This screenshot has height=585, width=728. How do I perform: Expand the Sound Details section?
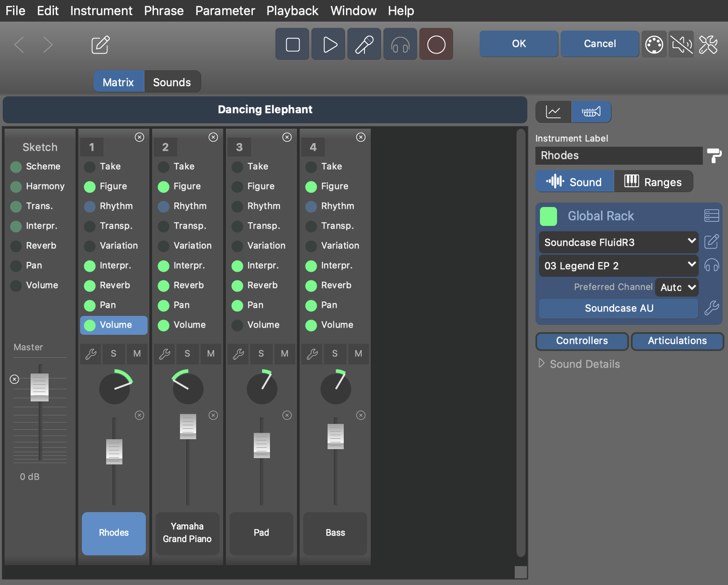coord(542,364)
